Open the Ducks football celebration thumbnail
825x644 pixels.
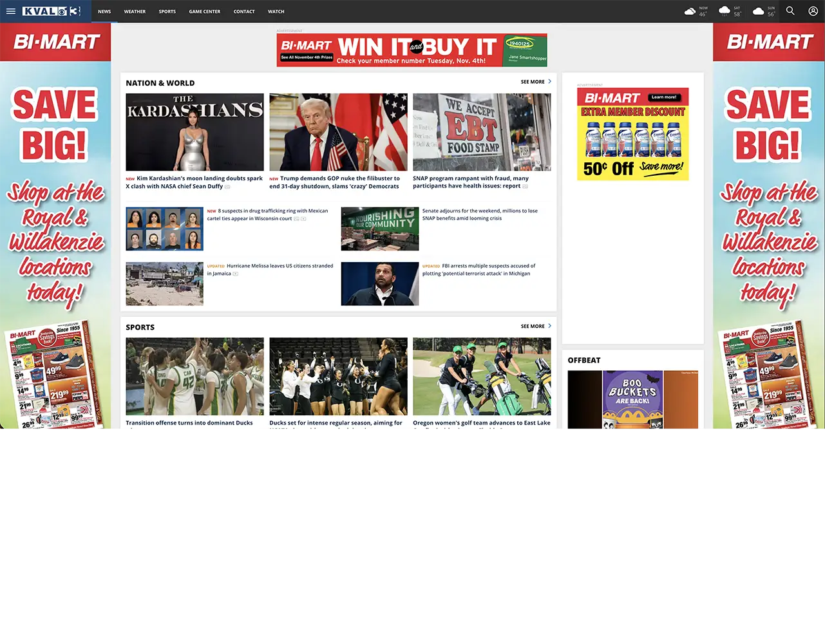[x=194, y=377]
